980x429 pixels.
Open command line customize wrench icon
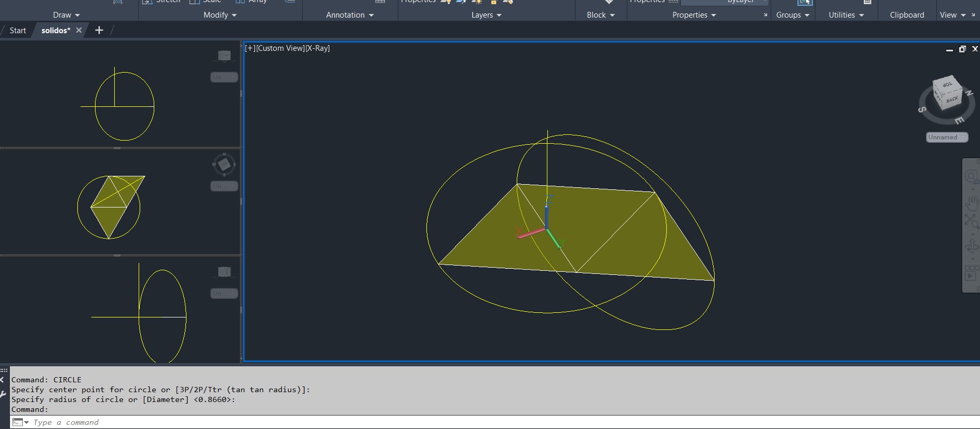[x=4, y=395]
